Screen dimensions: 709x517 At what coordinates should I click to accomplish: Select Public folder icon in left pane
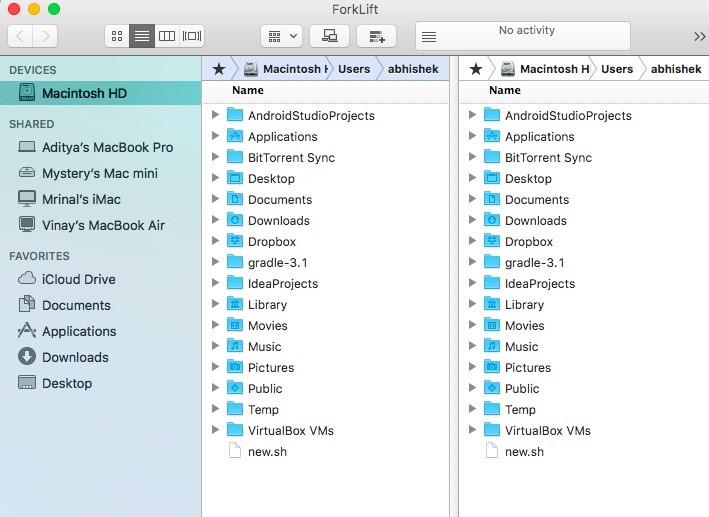click(235, 388)
